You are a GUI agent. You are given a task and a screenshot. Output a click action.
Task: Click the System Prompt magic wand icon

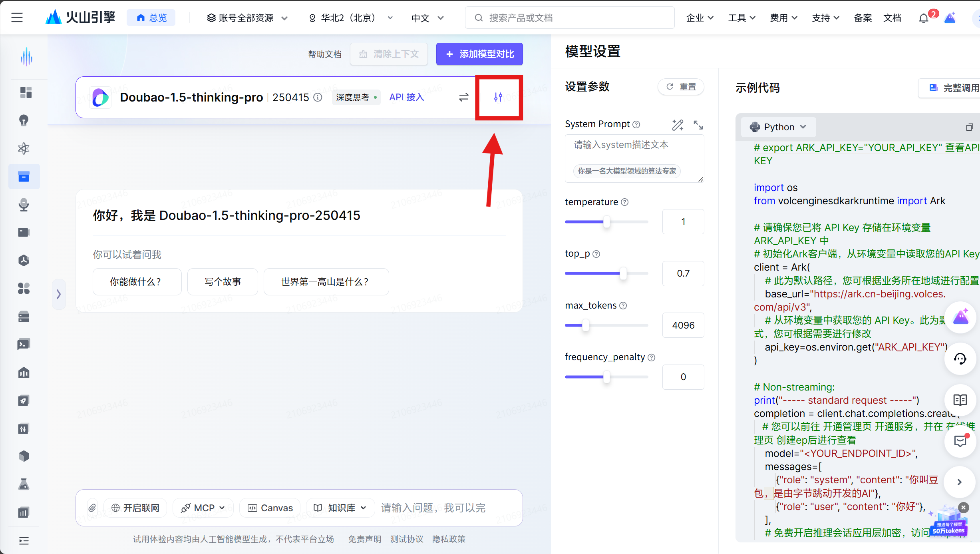[678, 125]
